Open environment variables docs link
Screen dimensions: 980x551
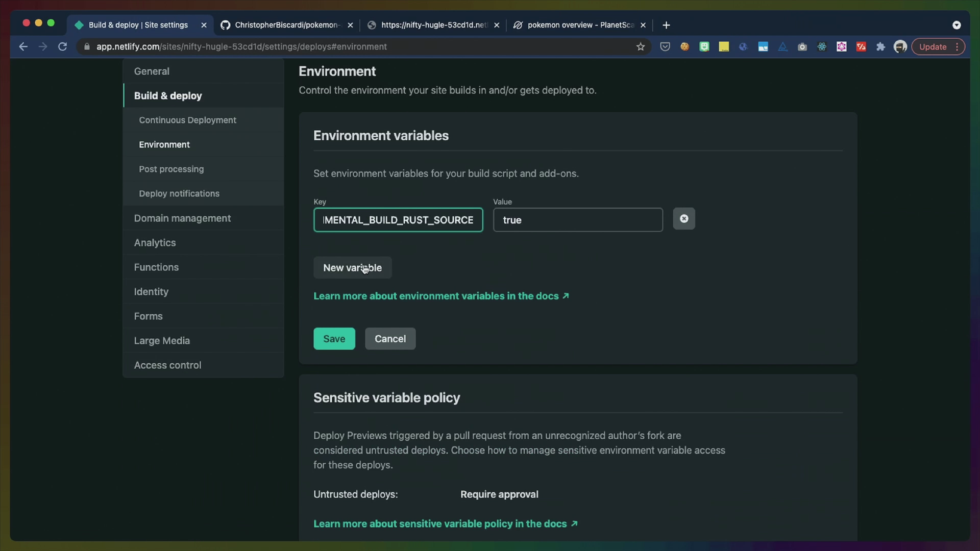pos(442,296)
